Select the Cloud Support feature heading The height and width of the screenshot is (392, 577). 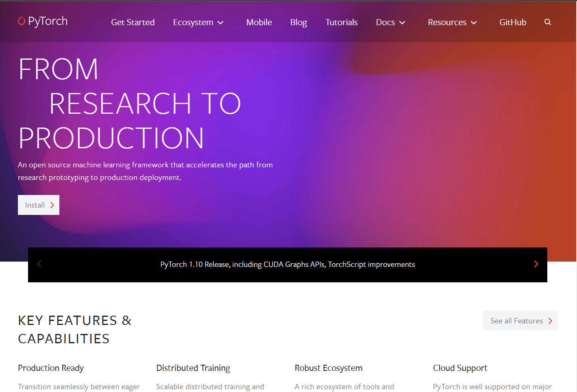point(460,368)
